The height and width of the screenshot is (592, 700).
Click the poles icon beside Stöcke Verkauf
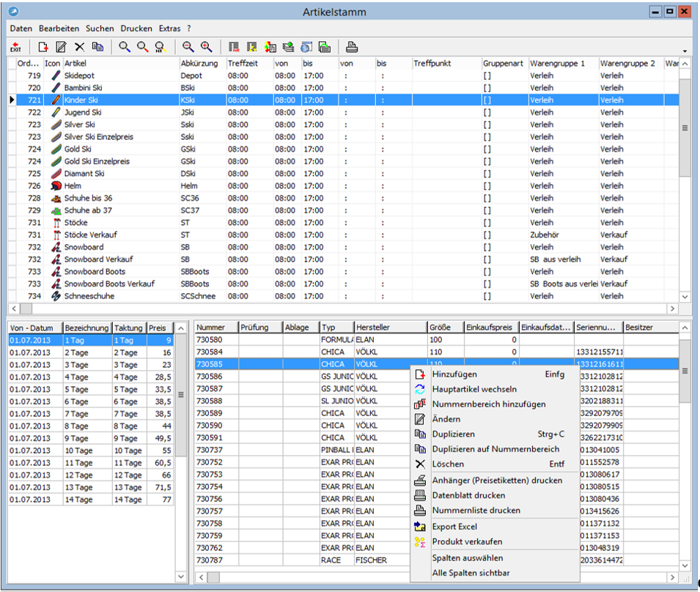click(x=56, y=234)
